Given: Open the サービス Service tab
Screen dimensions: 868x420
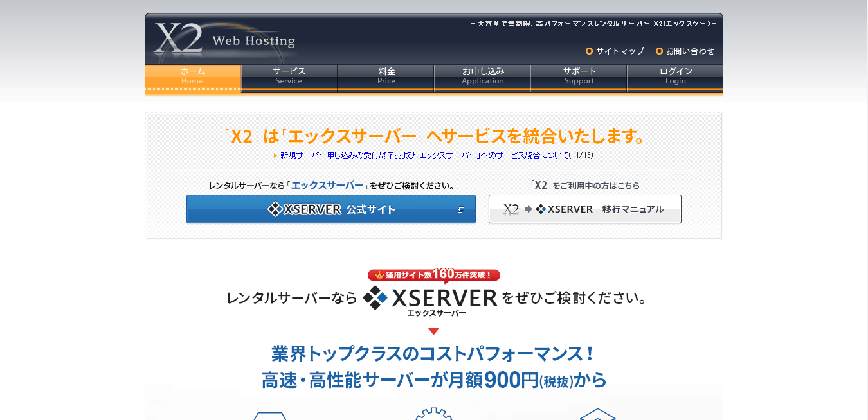Looking at the screenshot, I should (x=289, y=79).
